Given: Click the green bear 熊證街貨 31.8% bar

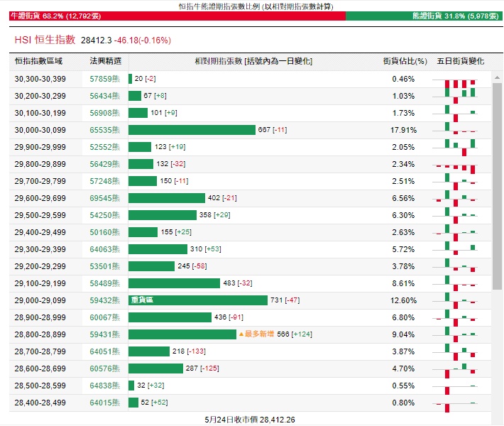Looking at the screenshot, I should tap(424, 16).
